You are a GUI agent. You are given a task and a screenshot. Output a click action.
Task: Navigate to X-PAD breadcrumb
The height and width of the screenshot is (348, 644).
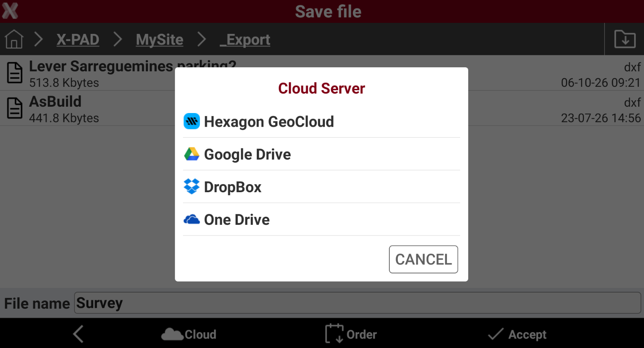pyautogui.click(x=78, y=39)
